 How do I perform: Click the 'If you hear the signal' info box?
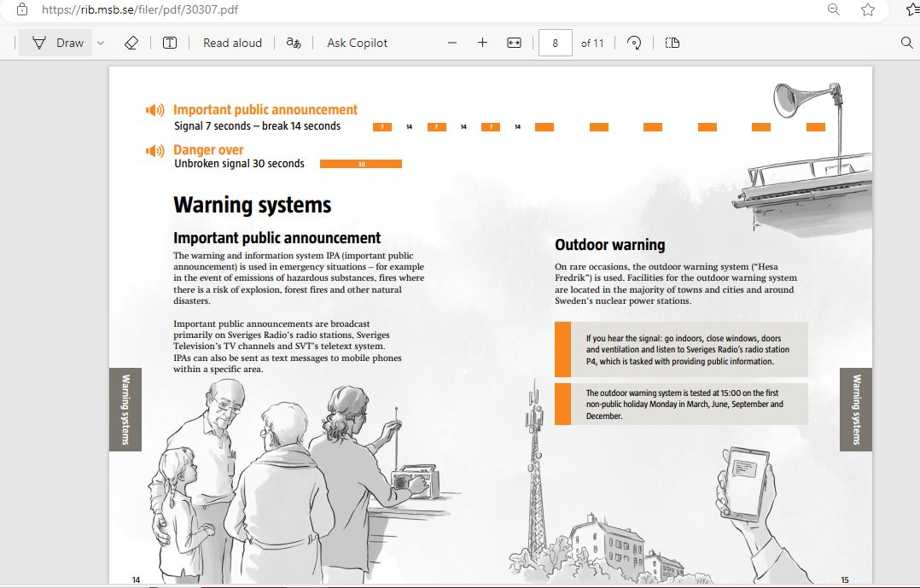point(681,350)
